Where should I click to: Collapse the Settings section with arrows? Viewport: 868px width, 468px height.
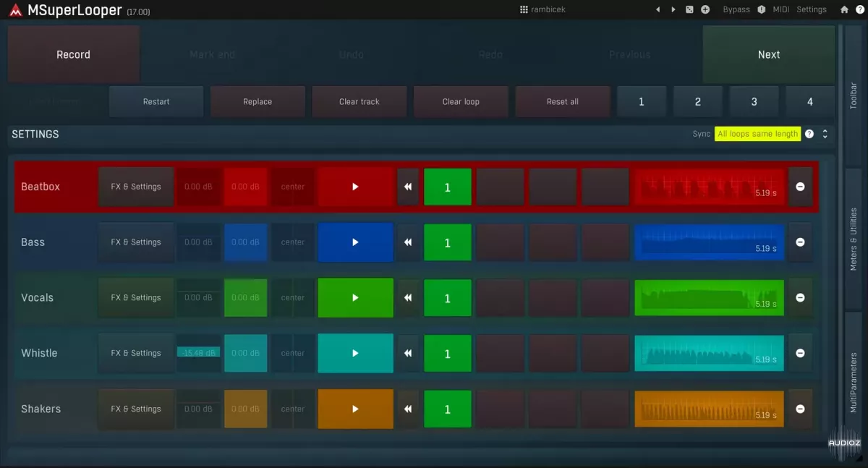[x=825, y=134]
